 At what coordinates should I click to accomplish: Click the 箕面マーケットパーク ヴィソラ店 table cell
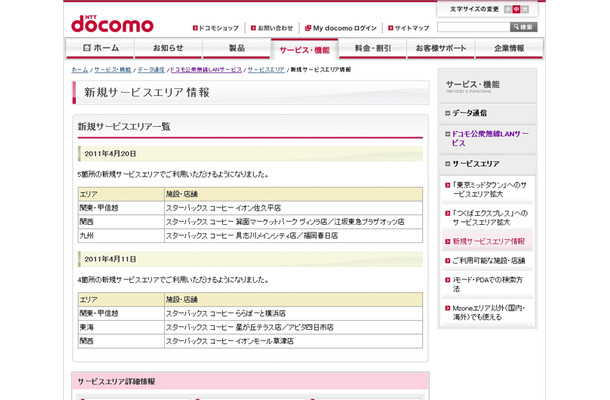[293, 222]
